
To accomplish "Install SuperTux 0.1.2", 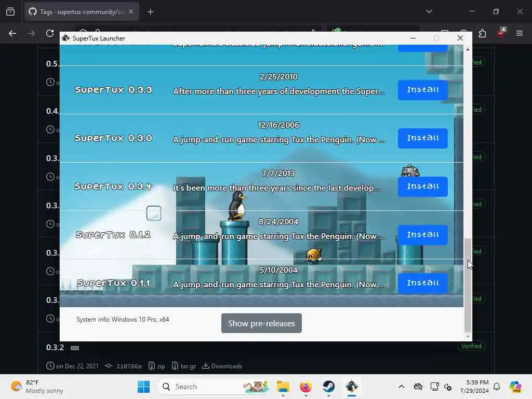I will (x=423, y=235).
